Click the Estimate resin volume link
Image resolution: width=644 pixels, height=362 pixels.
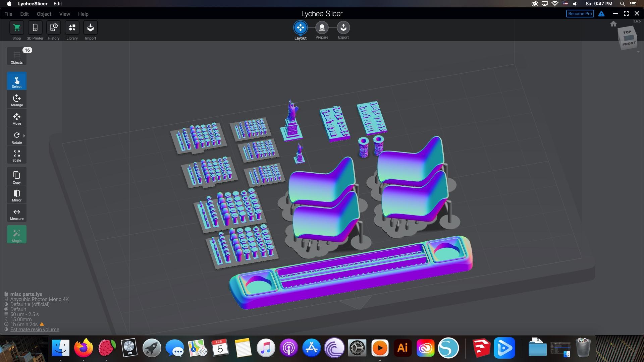35,329
